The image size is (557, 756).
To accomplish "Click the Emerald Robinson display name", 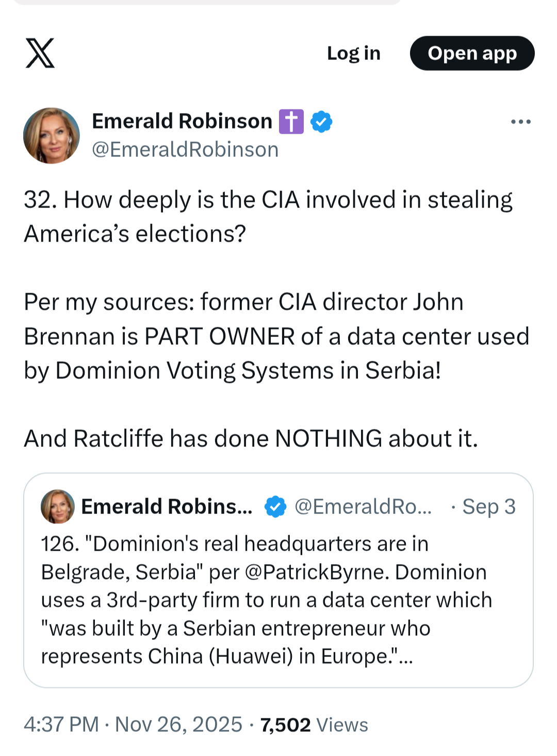I will pyautogui.click(x=182, y=121).
